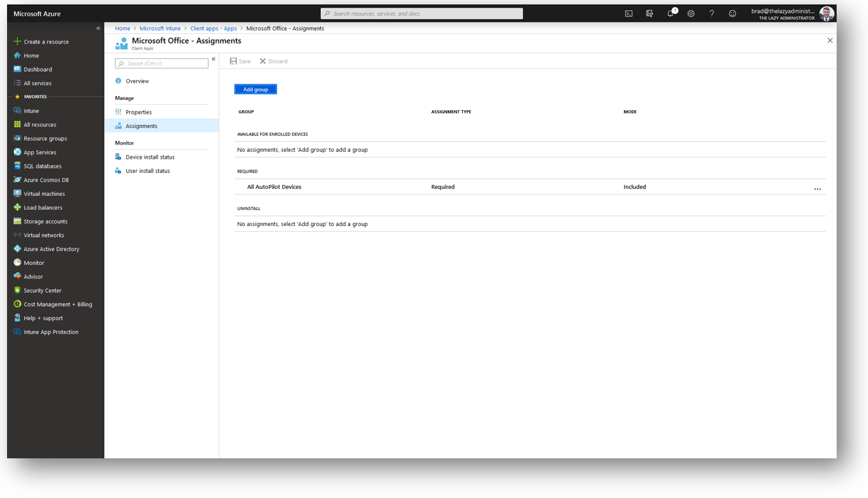The image size is (868, 498).
Task: Select All AutoPilot Devices group row
Action: [x=530, y=187]
